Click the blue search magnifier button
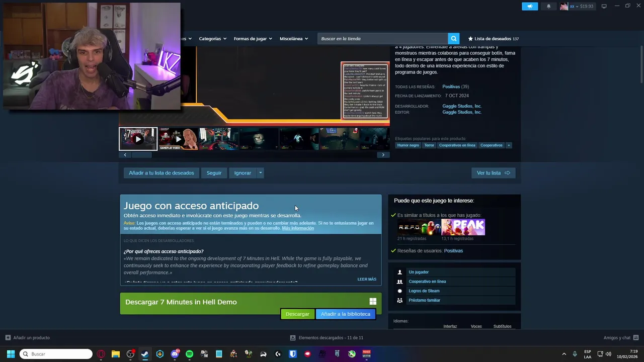644x362 pixels. (453, 39)
